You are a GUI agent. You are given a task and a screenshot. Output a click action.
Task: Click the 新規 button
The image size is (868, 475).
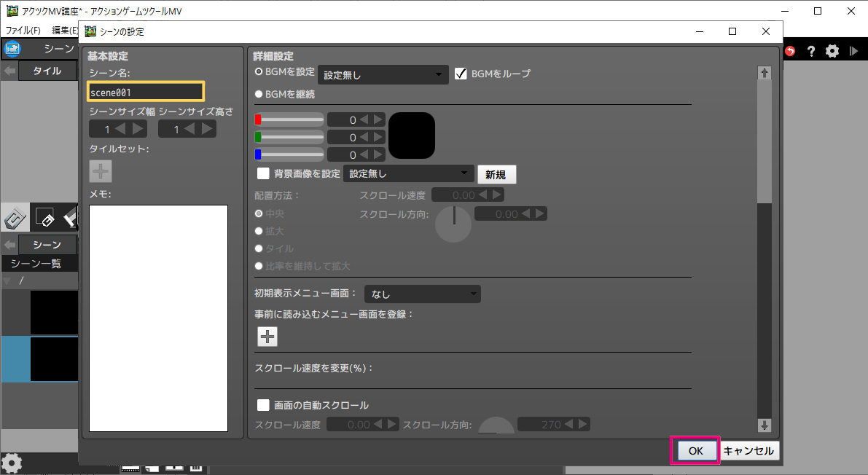[496, 174]
